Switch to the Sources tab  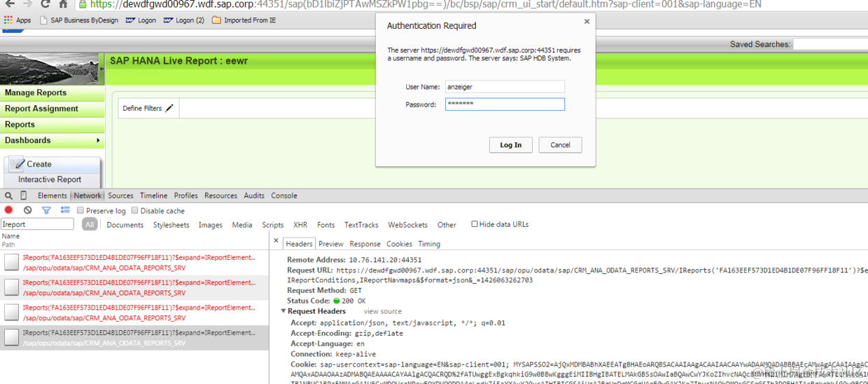pos(120,196)
